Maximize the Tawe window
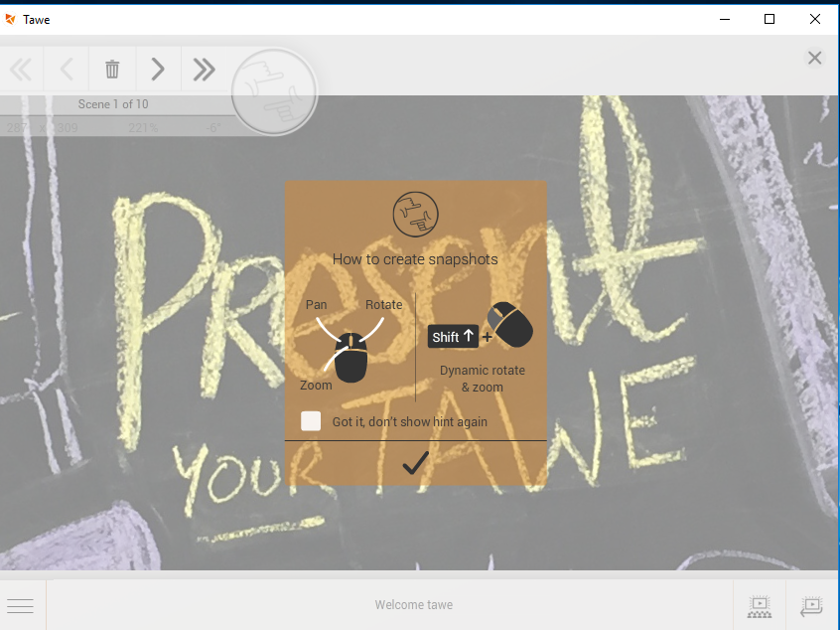This screenshot has width=840, height=630. click(x=770, y=19)
